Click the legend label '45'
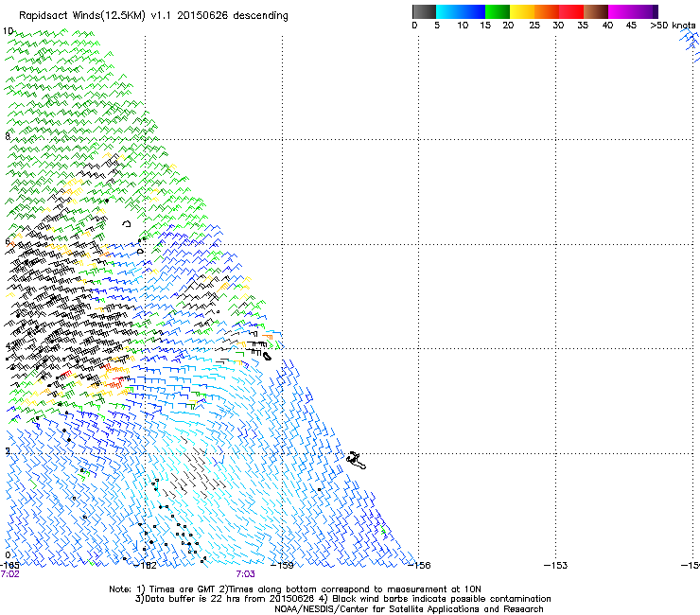 coord(631,26)
